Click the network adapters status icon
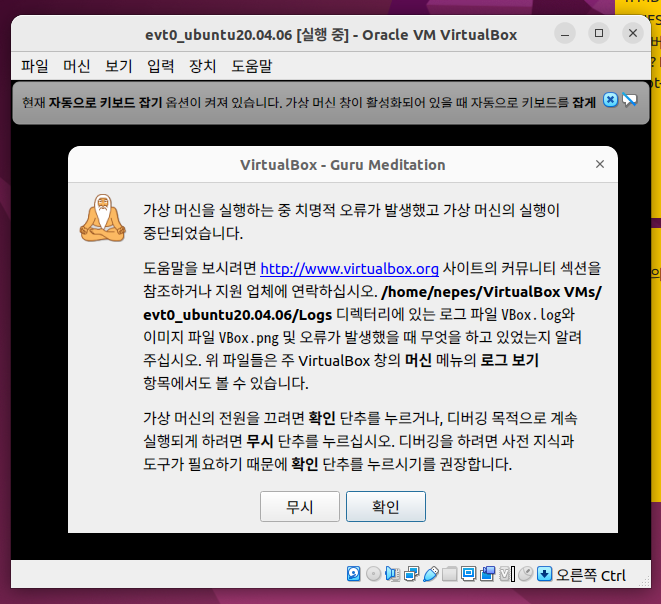 pos(411,574)
